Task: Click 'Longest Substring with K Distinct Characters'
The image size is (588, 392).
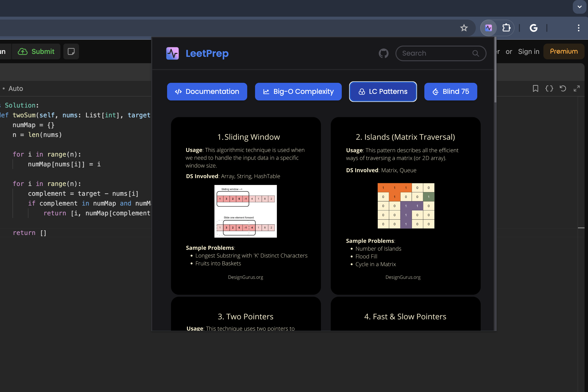Action: 251,256
